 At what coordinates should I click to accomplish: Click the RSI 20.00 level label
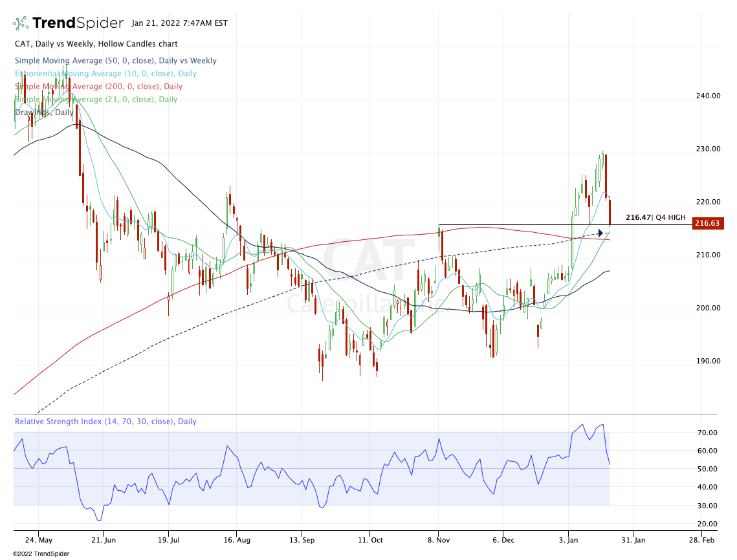[707, 524]
